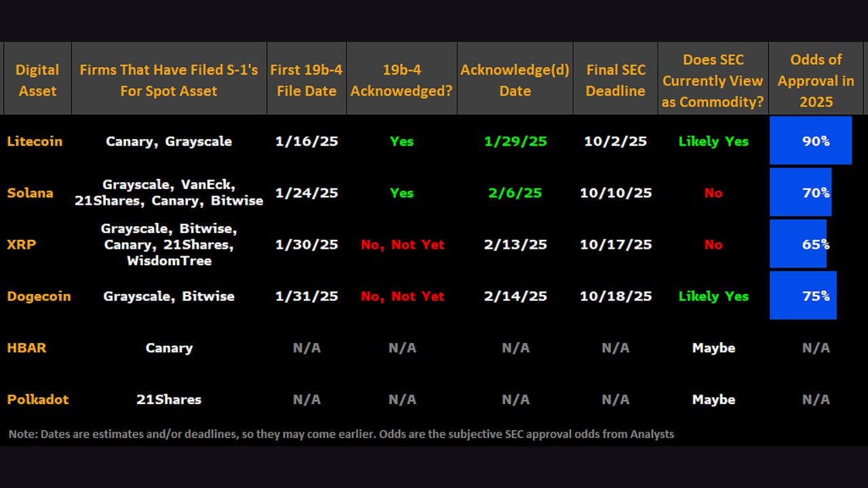Click the 75% approval odds bar
868x488 pixels.
pos(803,295)
